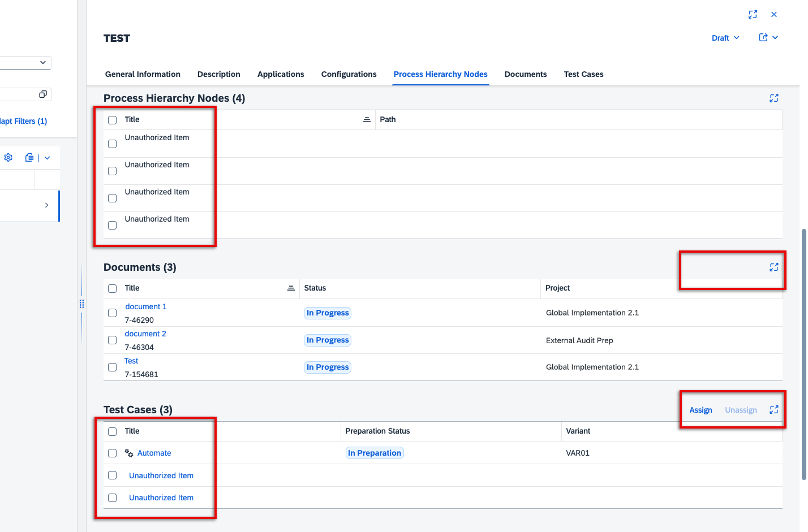Tick the Automate test case checkbox
The height and width of the screenshot is (532, 808).
[x=113, y=453]
